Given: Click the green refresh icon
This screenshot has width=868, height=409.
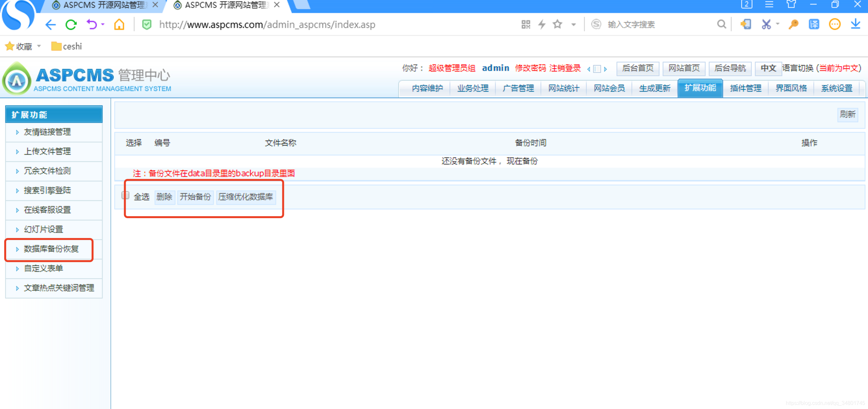Looking at the screenshot, I should click(x=71, y=25).
